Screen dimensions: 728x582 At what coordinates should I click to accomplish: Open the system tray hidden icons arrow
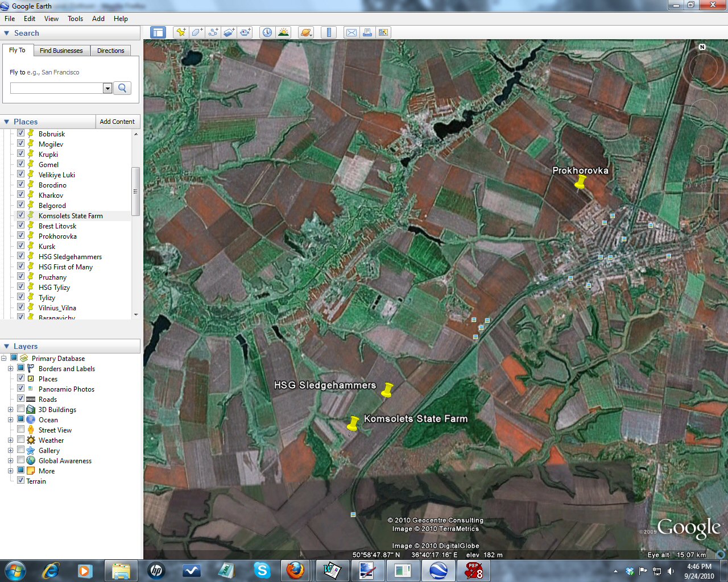click(x=615, y=571)
